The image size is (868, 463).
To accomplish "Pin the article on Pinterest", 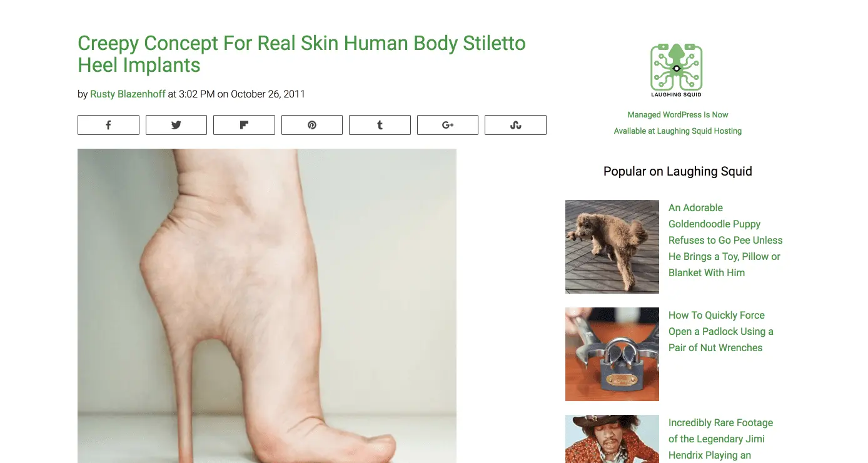I will tap(312, 125).
